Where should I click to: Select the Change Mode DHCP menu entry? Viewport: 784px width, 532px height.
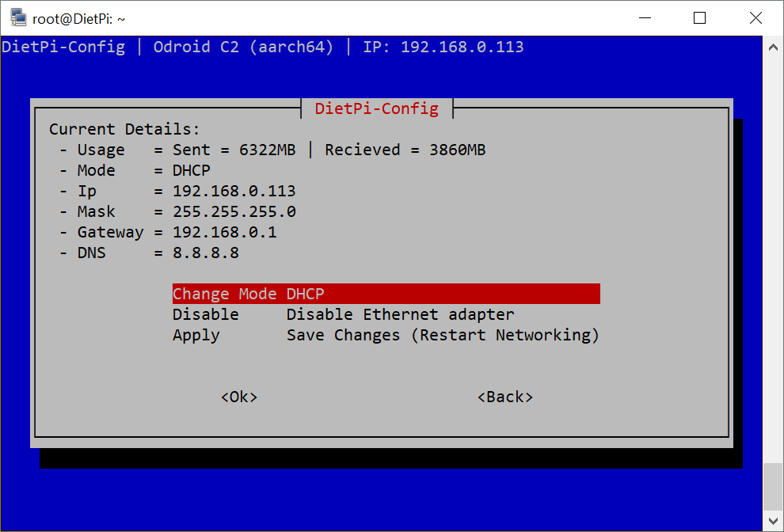click(x=386, y=294)
